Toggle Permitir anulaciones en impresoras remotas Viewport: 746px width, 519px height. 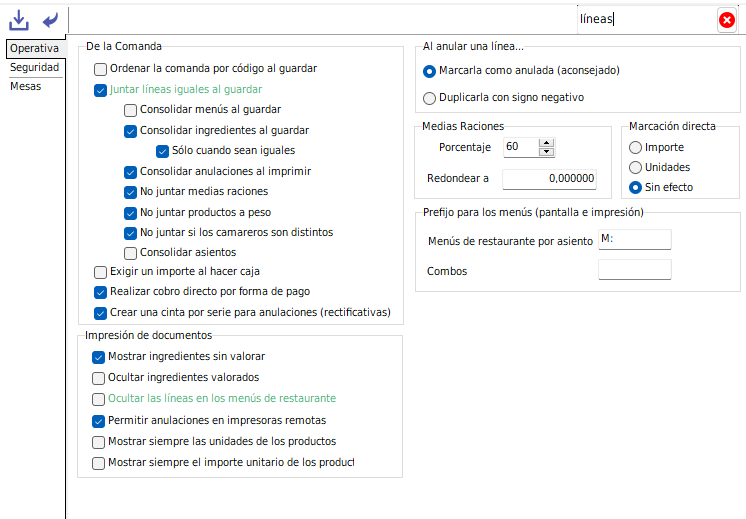(x=98, y=421)
